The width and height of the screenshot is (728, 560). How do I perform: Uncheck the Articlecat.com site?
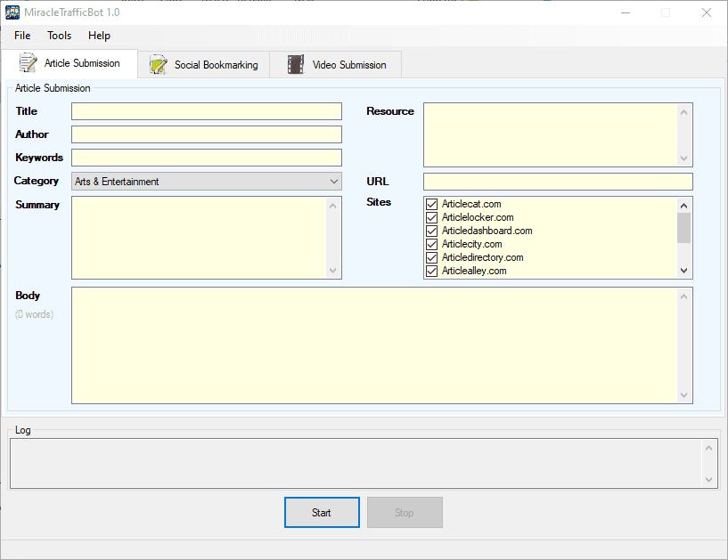click(431, 204)
